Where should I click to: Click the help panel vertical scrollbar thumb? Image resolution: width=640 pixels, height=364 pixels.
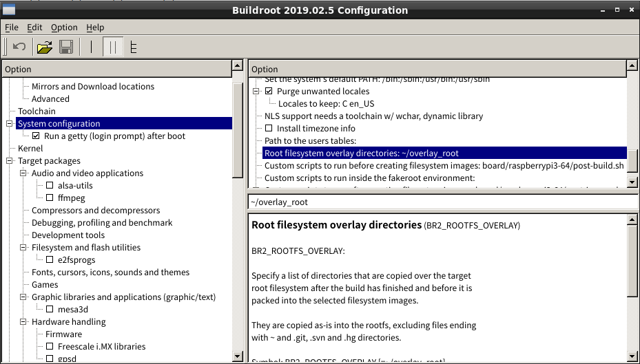click(x=632, y=261)
